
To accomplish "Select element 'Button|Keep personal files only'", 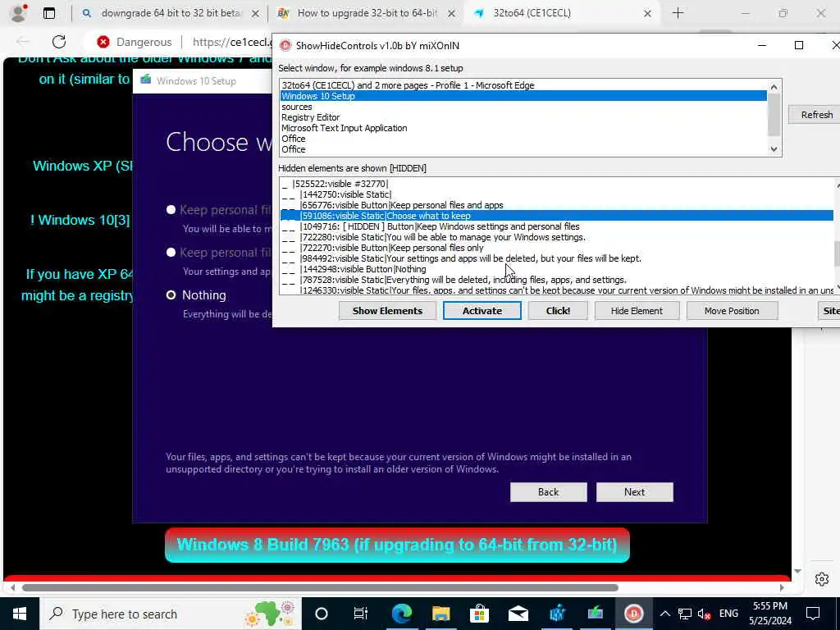I will pos(557,248).
